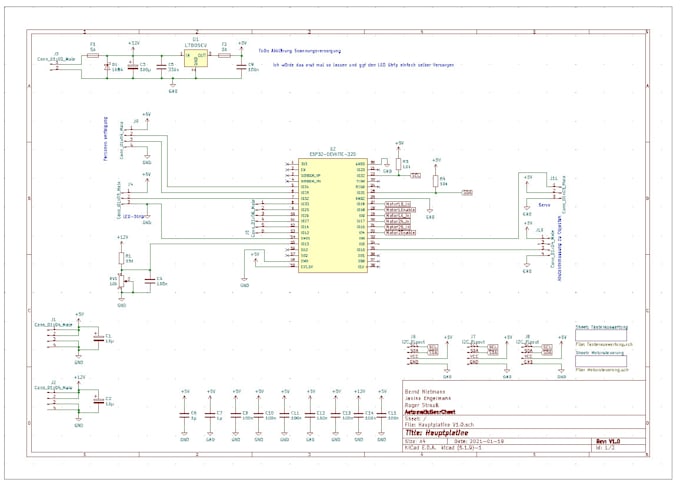The width and height of the screenshot is (680, 486).
Task: Select 'Conn_01x02_Male' label of J3
Action: (x=56, y=59)
